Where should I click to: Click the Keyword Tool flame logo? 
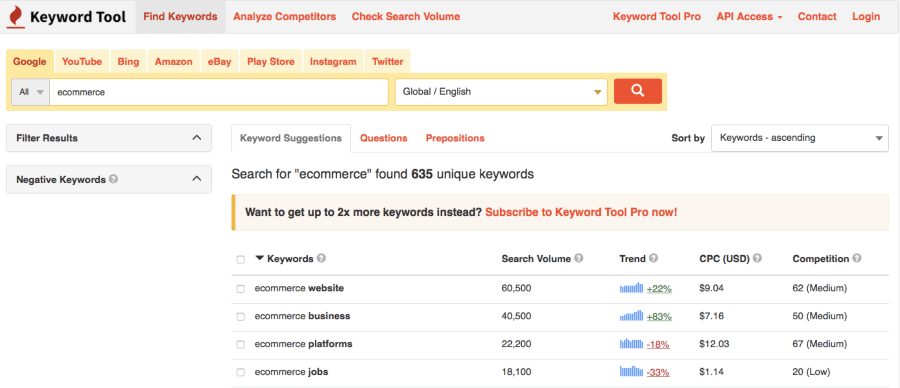15,17
